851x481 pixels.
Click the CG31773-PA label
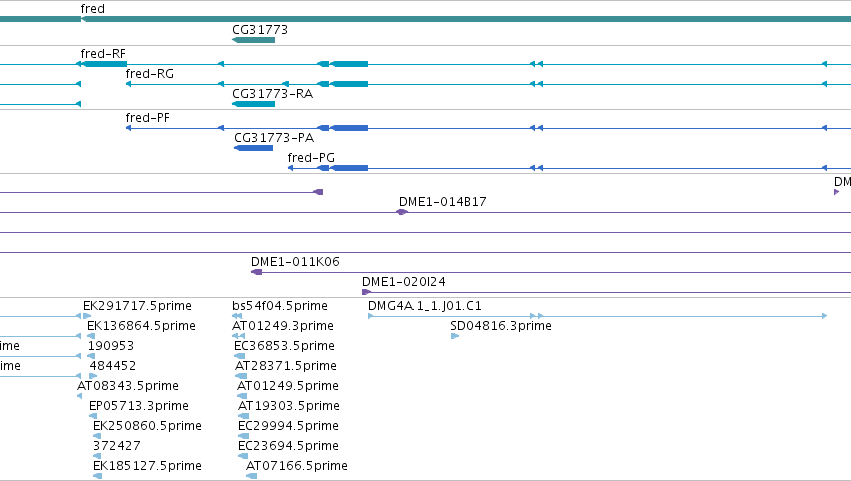coord(274,138)
